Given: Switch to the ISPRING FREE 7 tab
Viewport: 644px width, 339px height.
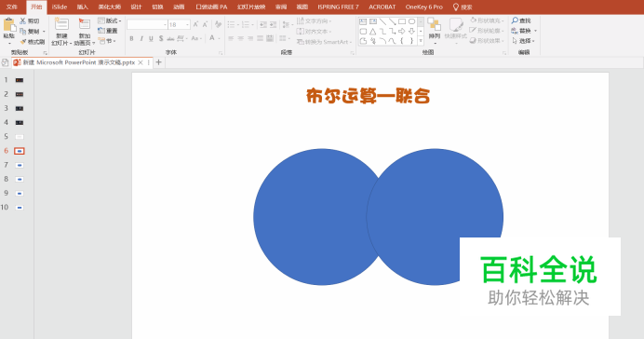Looking at the screenshot, I should tap(338, 7).
